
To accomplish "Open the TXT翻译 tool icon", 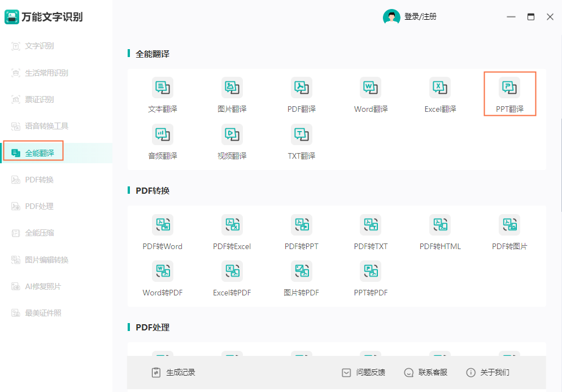I will tap(302, 134).
